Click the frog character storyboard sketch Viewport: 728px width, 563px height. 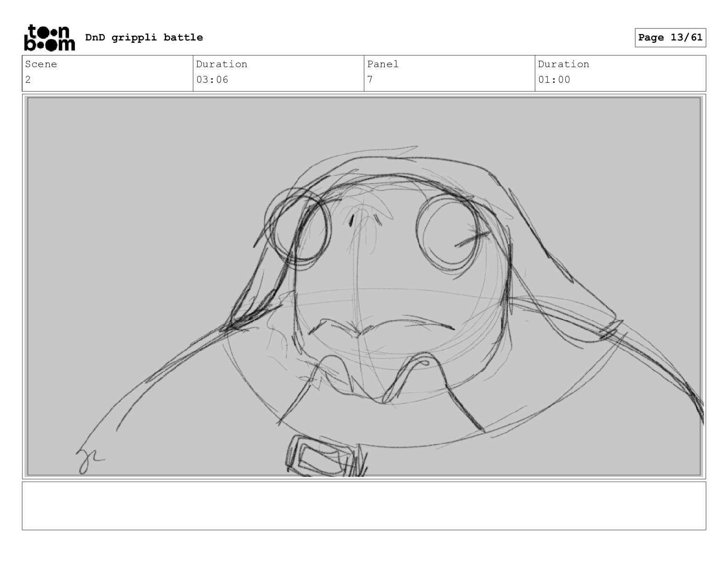364,287
